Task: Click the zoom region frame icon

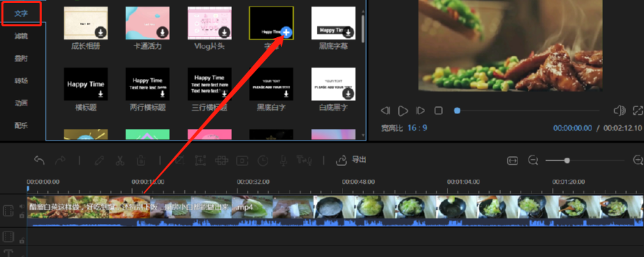Action: [200, 160]
